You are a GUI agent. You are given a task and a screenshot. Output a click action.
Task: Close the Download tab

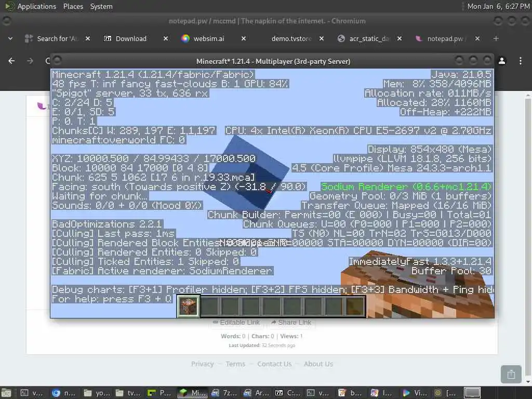point(166,38)
